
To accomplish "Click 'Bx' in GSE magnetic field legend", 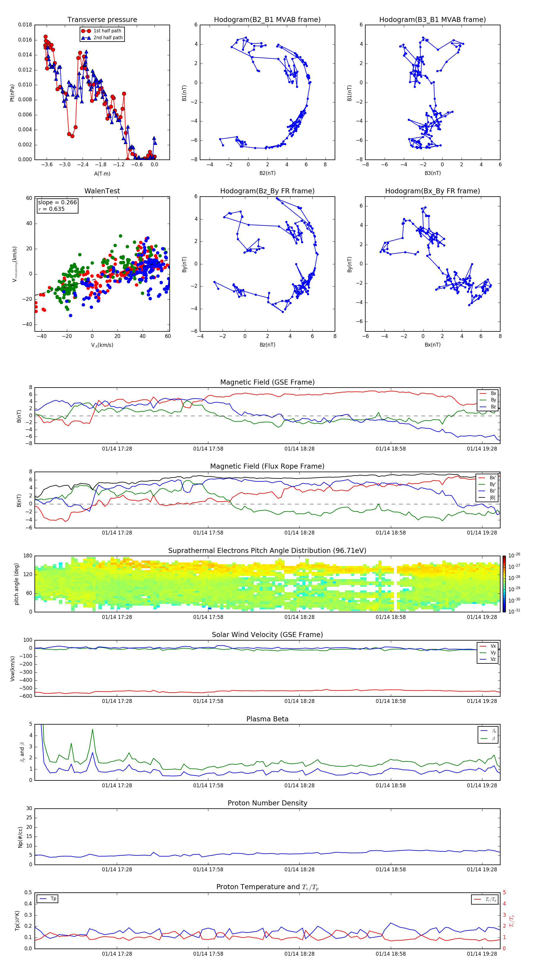I will click(x=493, y=393).
